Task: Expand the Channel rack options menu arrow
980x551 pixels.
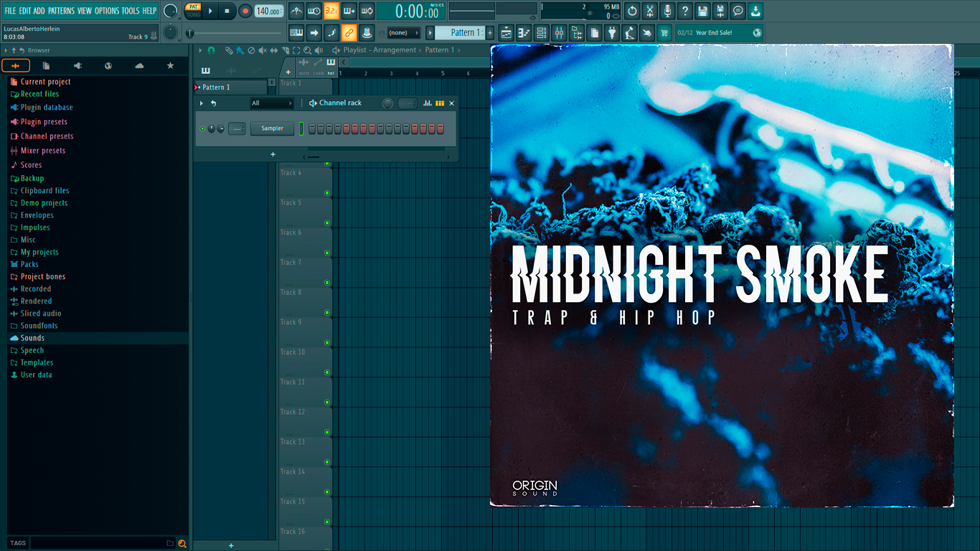Action: [x=202, y=103]
